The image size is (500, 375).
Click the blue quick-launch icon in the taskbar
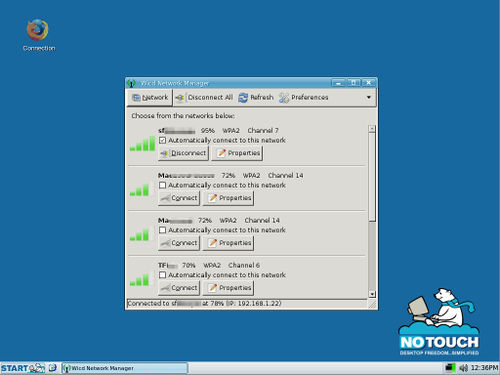(53, 368)
